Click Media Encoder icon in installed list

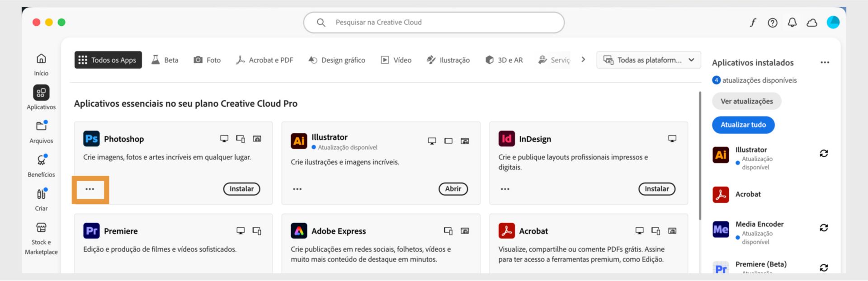point(721,229)
